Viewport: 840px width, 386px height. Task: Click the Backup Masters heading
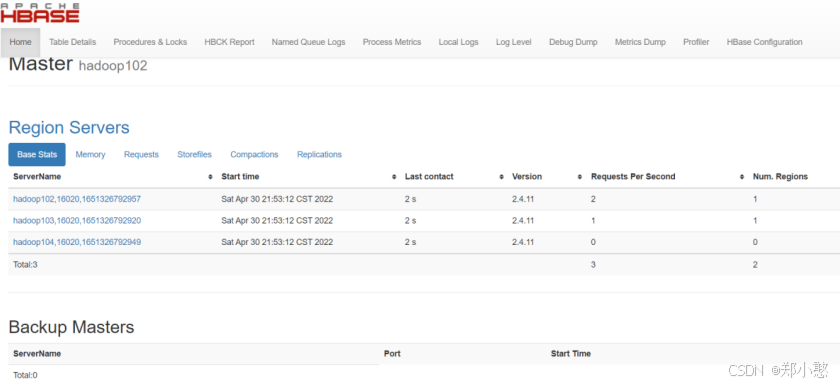pyautogui.click(x=71, y=327)
